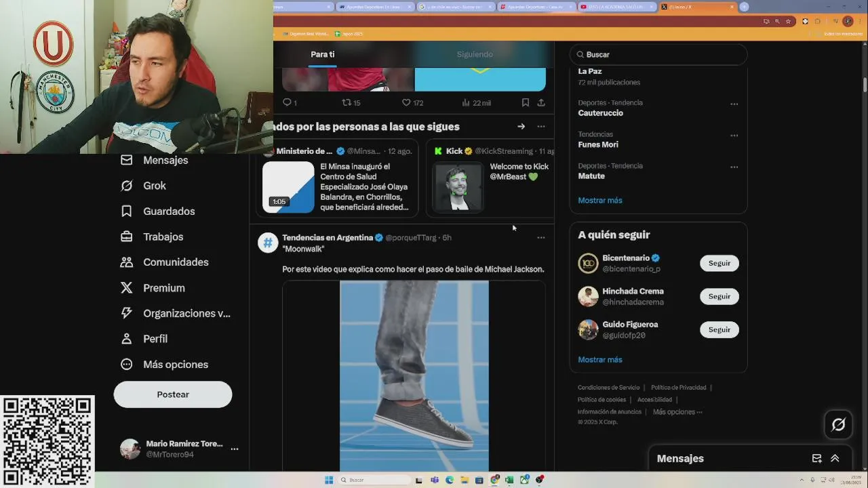The height and width of the screenshot is (488, 868).
Task: Open Política de Privacidad link
Action: (679, 388)
